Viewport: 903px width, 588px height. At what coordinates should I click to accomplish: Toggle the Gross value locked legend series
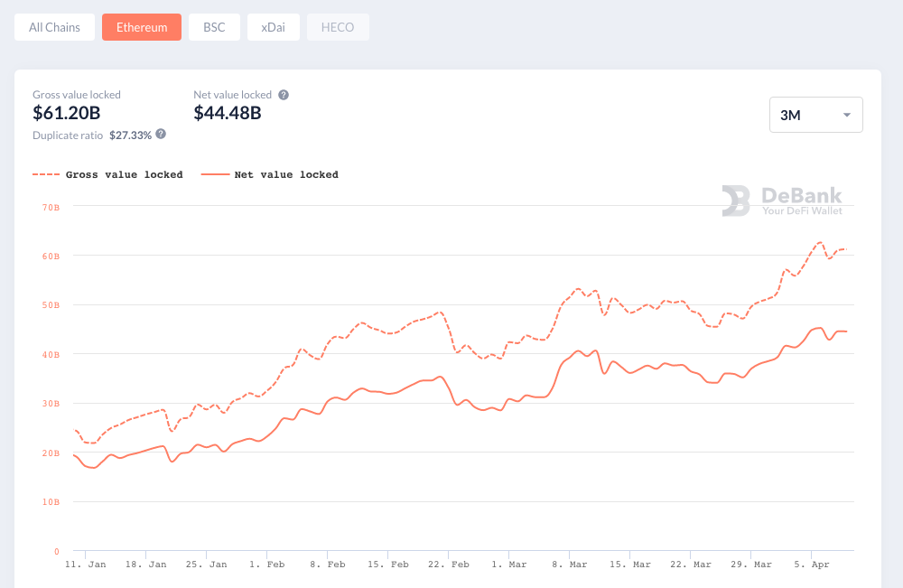[x=107, y=174]
